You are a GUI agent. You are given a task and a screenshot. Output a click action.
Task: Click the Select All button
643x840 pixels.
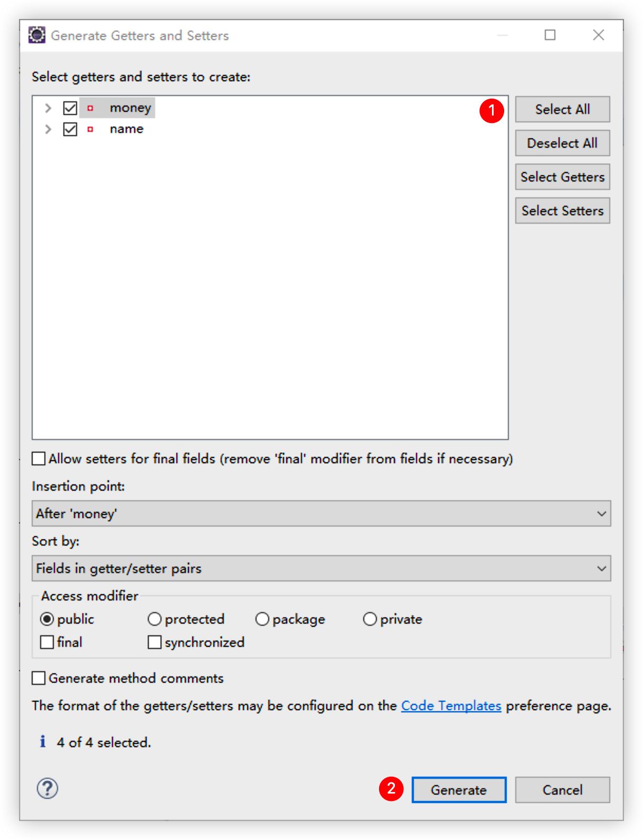563,109
